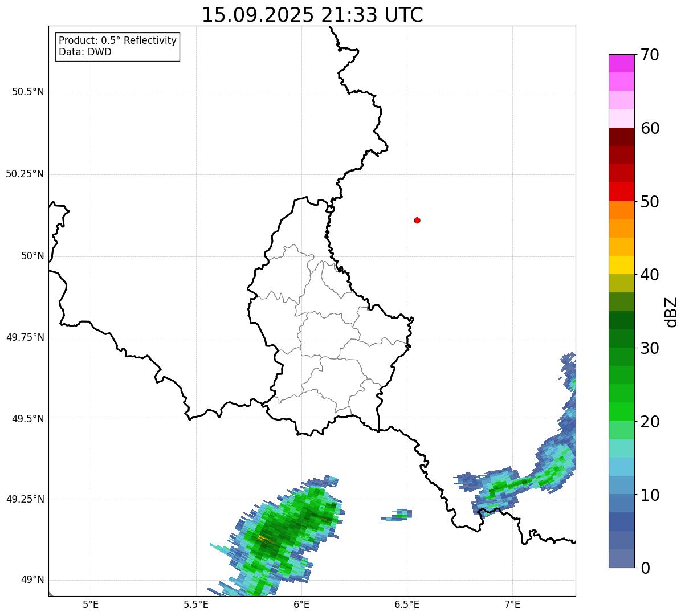Click the 6.5°E longitude label
Viewport: 685px width, 616px height.
(407, 605)
